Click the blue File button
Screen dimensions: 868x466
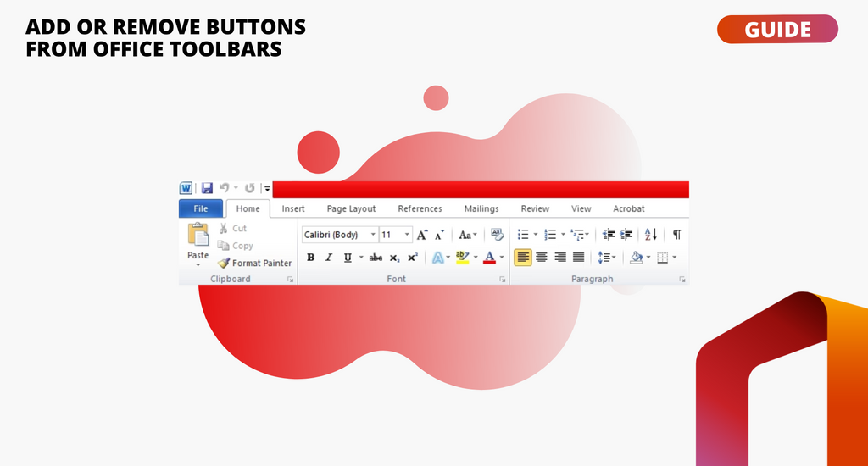201,208
